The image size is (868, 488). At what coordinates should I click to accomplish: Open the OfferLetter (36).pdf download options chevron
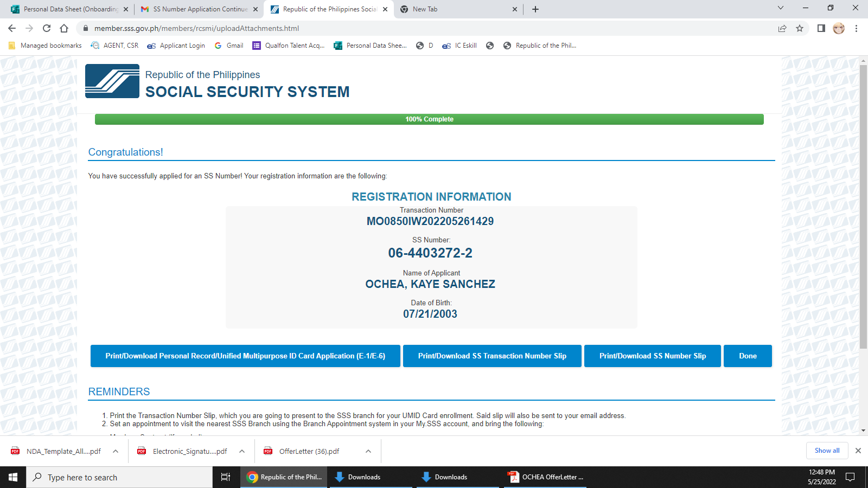368,451
